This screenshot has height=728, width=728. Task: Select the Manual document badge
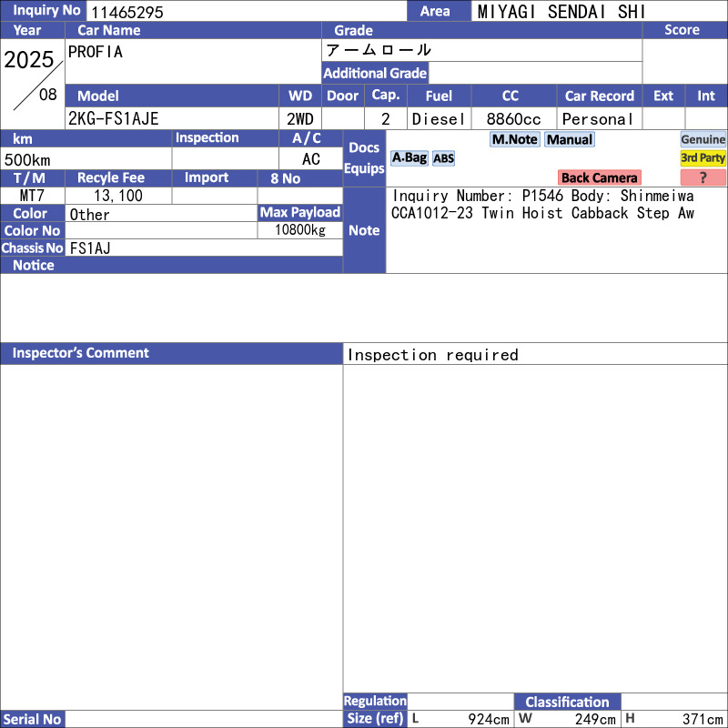570,139
